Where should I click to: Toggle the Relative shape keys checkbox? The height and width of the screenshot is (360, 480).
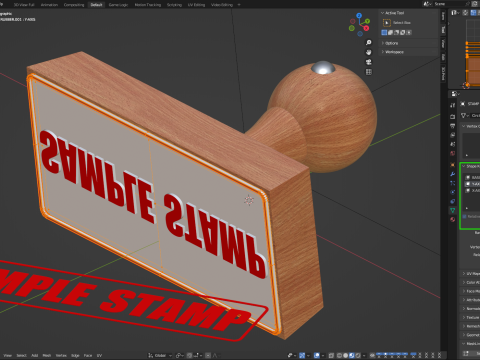[x=464, y=216]
